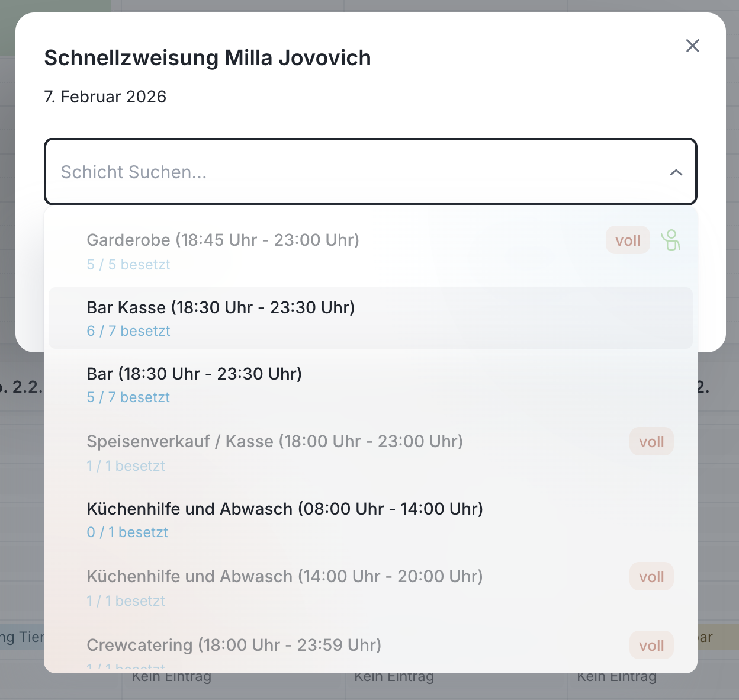739x700 pixels.
Task: Collapse the shift dropdown chevron
Action: [x=676, y=172]
